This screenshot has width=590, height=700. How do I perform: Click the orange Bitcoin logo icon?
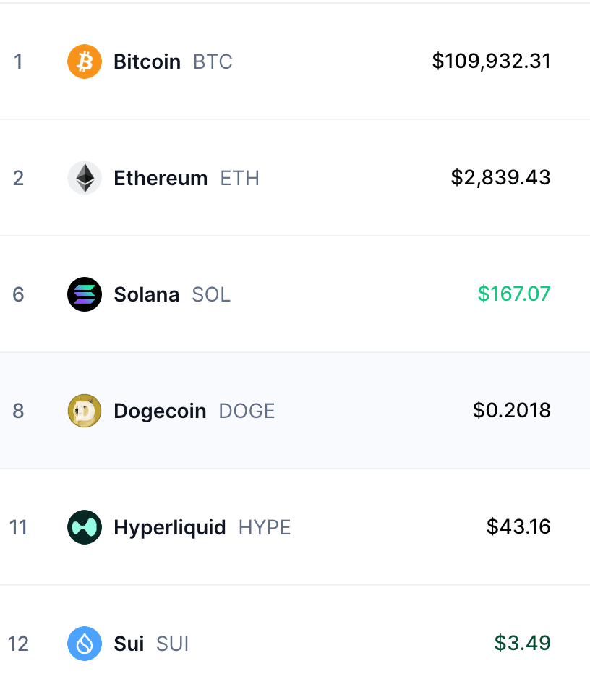(85, 61)
